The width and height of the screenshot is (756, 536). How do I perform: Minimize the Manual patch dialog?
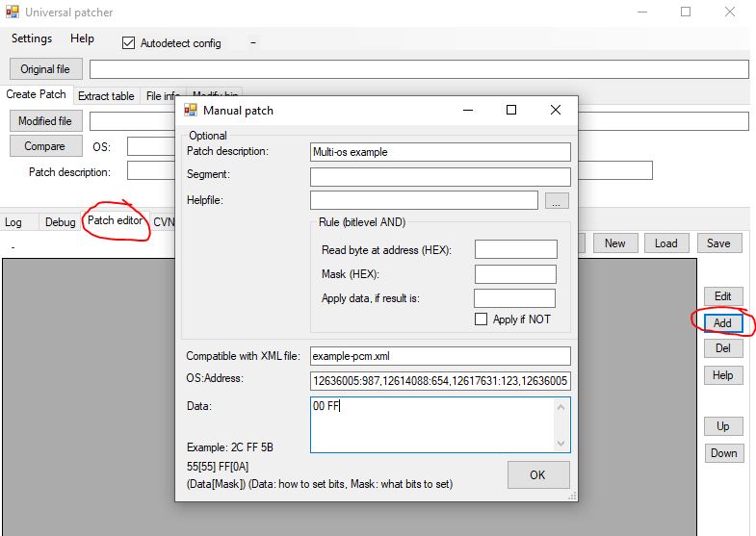(468, 111)
